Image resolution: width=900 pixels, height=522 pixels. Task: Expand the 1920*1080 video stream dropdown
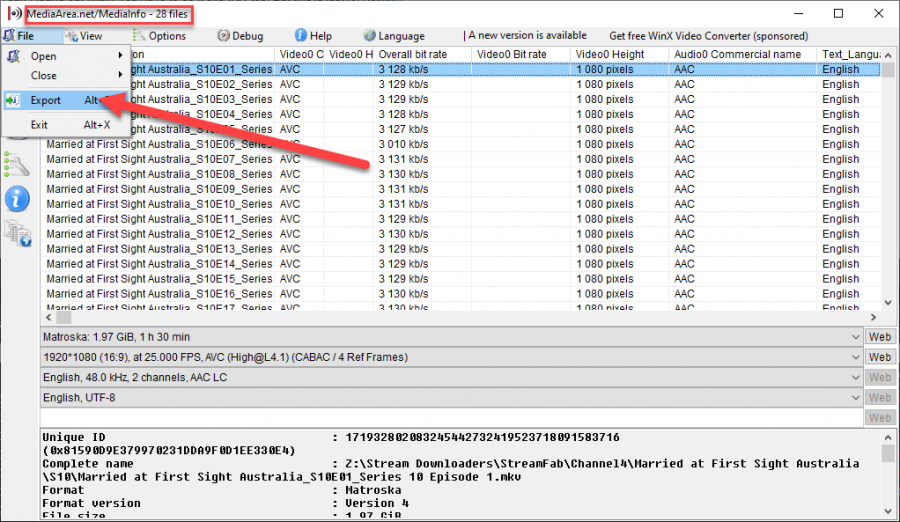(x=853, y=357)
